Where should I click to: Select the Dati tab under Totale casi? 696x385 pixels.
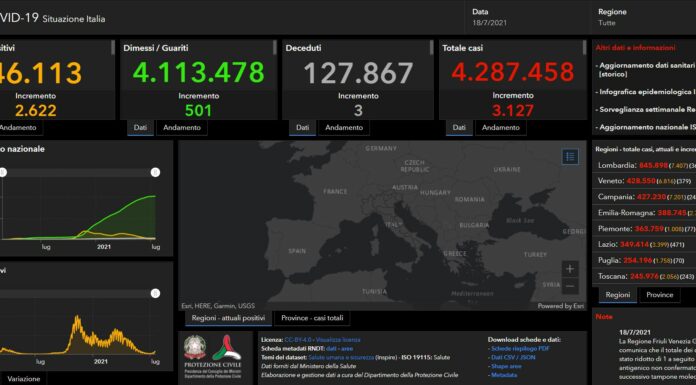point(459,127)
